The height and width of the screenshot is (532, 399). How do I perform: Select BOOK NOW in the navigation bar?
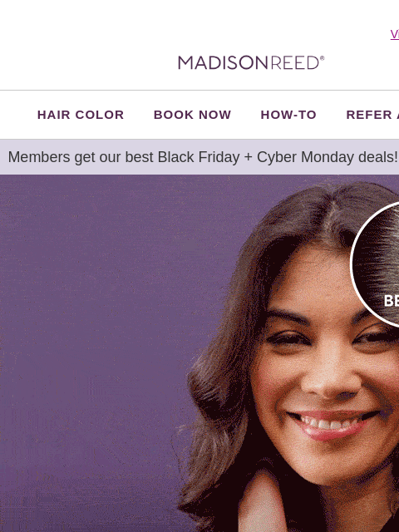pyautogui.click(x=192, y=115)
